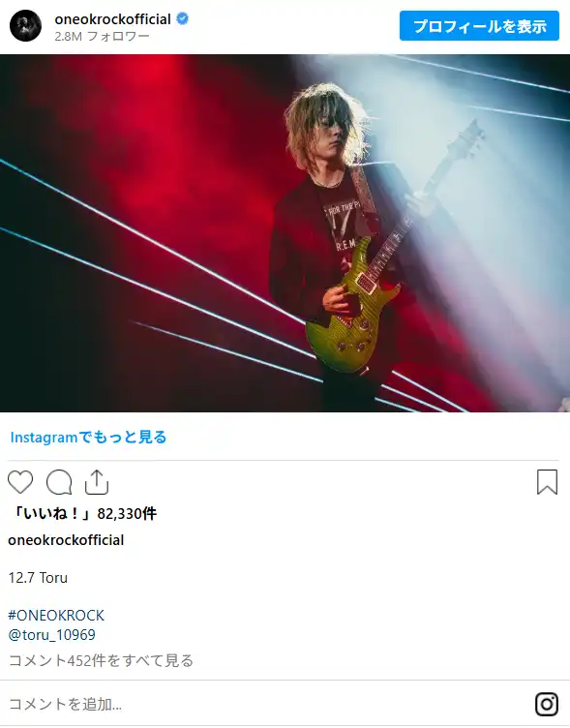Open comments with speech bubble icon

(59, 482)
